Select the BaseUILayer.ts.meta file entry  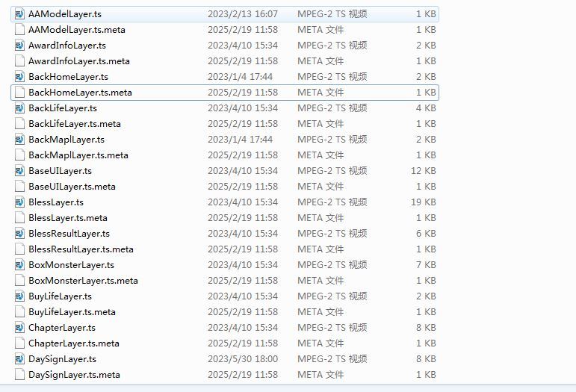tap(72, 187)
